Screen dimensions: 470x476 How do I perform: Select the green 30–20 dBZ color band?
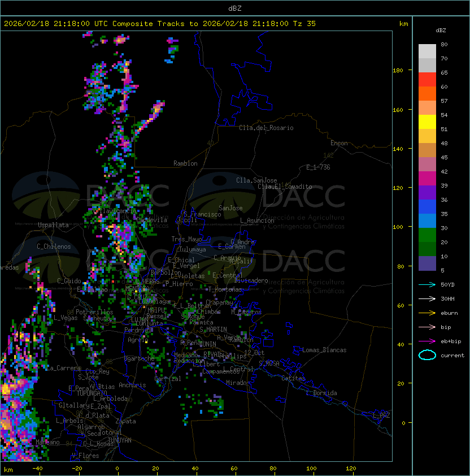pos(427,235)
